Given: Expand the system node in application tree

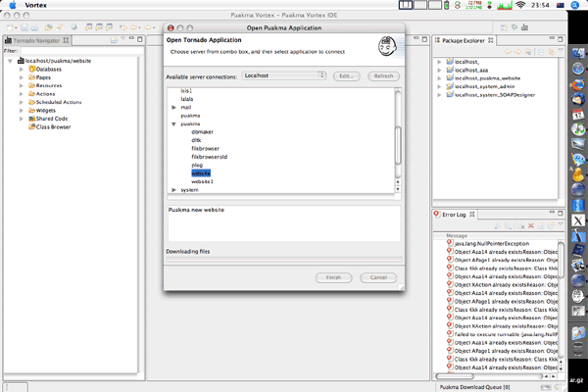Looking at the screenshot, I should [x=173, y=190].
